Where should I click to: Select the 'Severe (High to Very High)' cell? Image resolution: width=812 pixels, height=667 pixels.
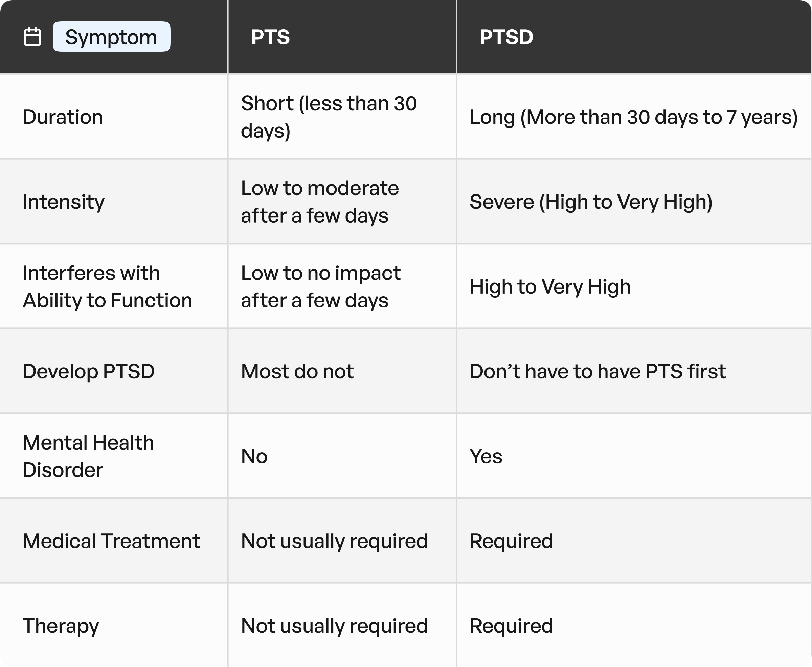pyautogui.click(x=591, y=202)
